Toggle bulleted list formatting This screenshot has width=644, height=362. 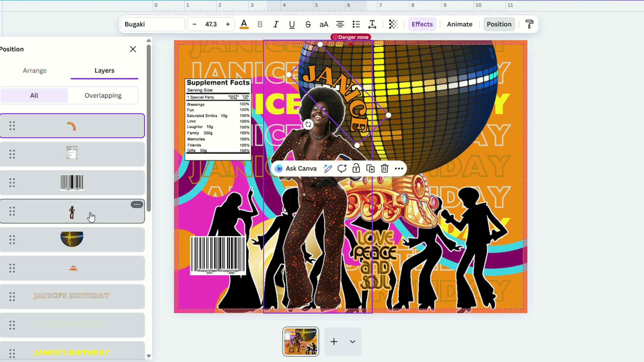(356, 24)
